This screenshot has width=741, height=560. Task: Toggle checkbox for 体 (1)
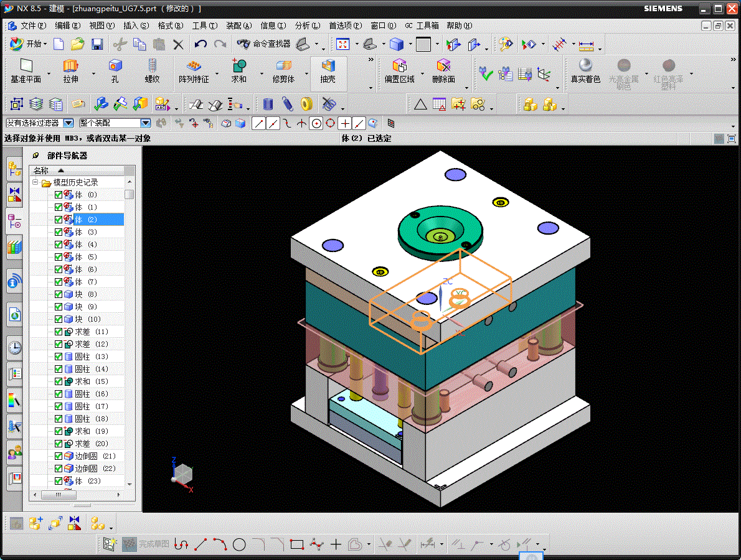[x=59, y=207]
